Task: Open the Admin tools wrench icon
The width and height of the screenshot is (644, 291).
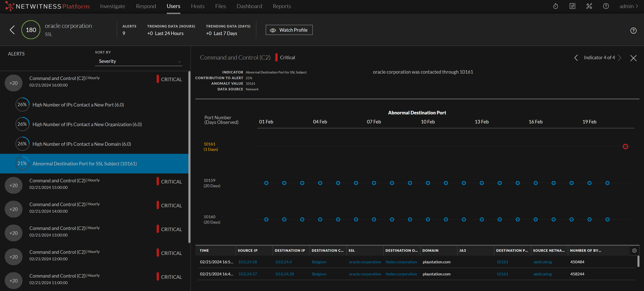Action: tap(589, 6)
